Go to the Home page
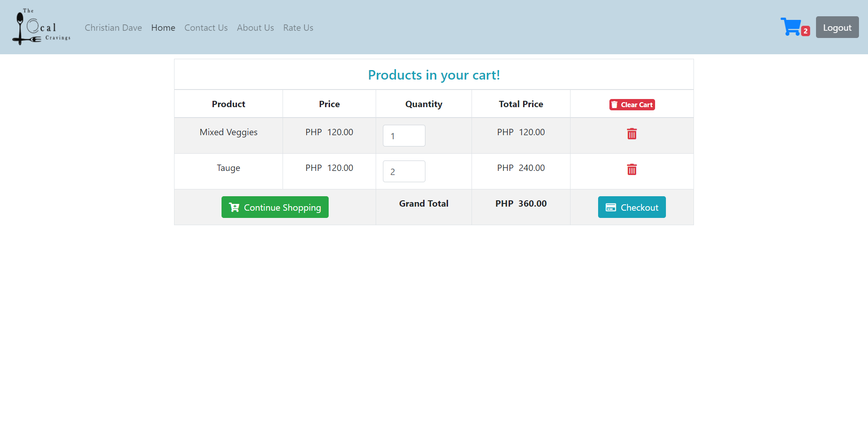Image resolution: width=868 pixels, height=425 pixels. (163, 28)
